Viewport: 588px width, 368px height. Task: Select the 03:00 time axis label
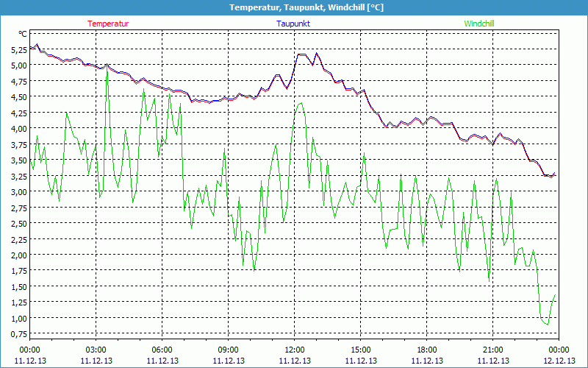click(x=96, y=350)
